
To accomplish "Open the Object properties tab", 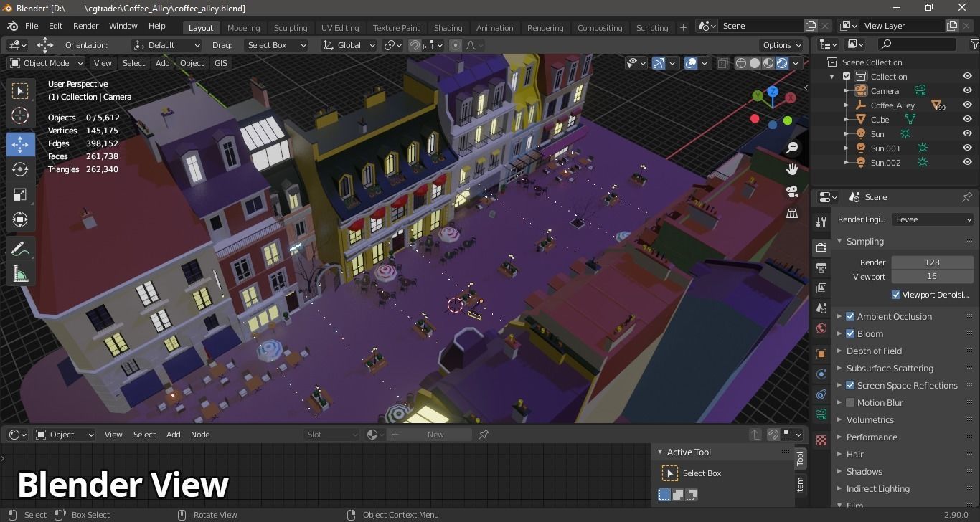I will click(821, 353).
